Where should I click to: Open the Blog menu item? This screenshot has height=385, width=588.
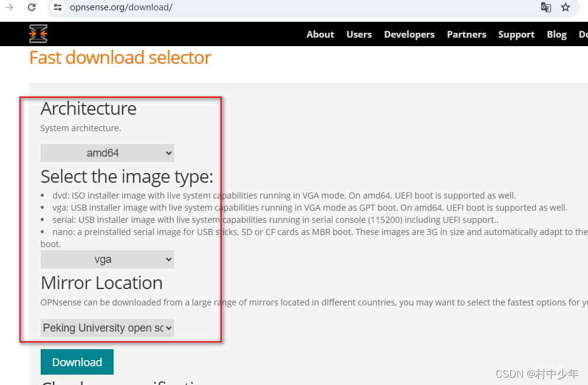556,35
